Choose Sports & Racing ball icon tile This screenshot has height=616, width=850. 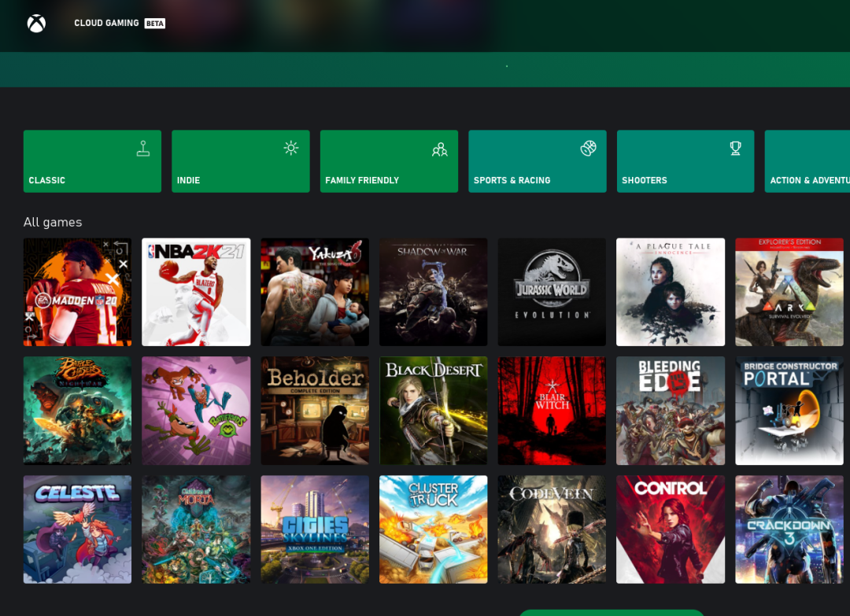coord(537,161)
